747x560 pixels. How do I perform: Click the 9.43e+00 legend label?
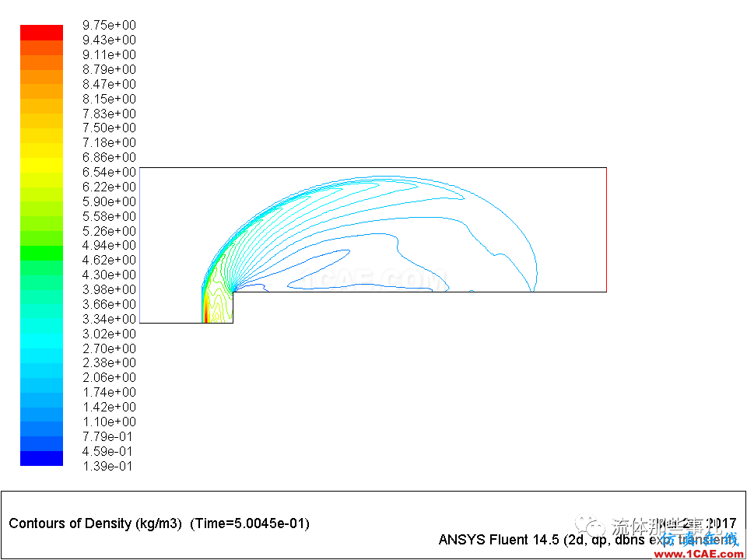(x=109, y=40)
